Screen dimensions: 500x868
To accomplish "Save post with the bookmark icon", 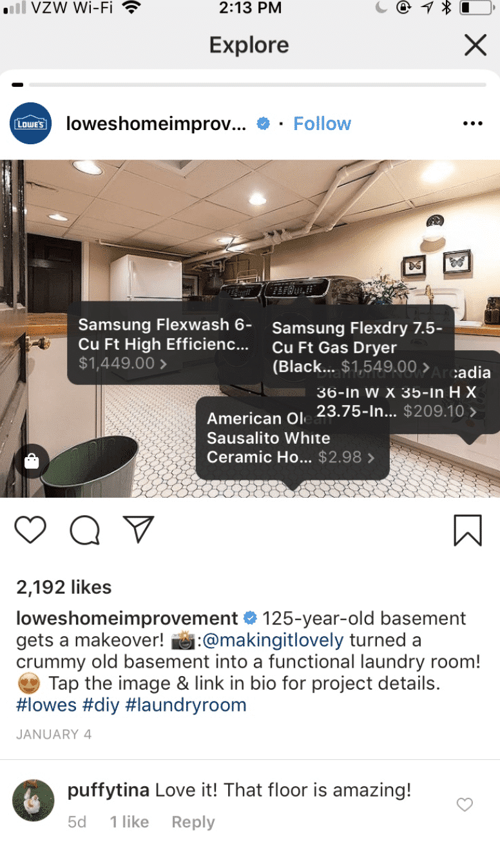I will click(468, 531).
